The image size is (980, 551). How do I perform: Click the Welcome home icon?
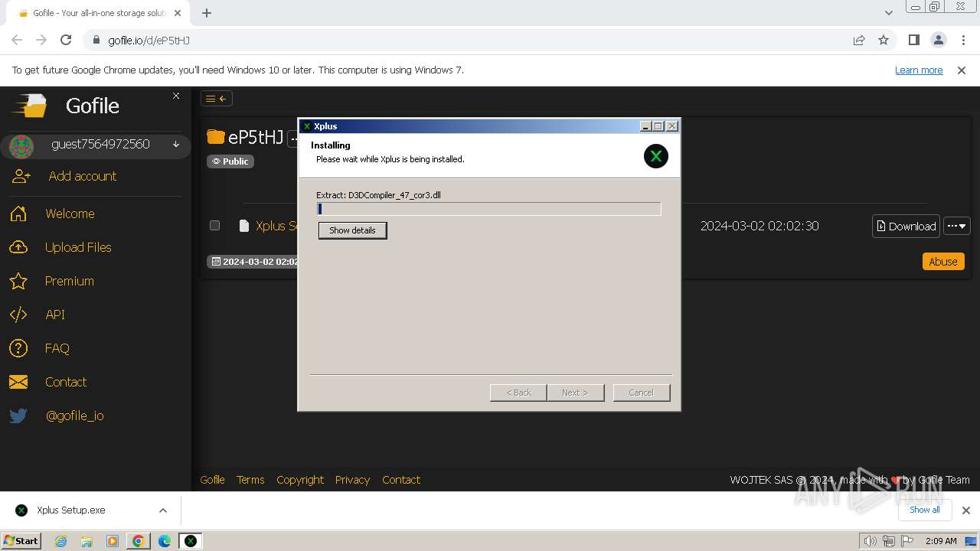(x=18, y=214)
